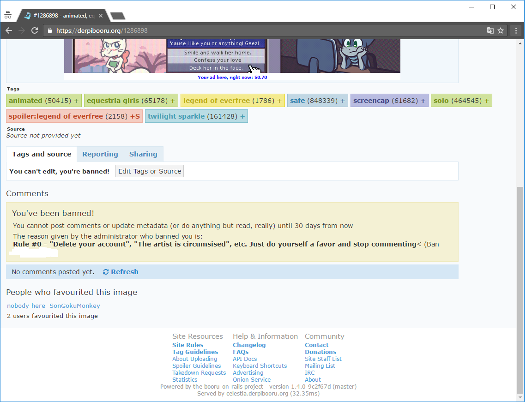Open the twilight sparkle tag link
532x402 pixels.
[176, 116]
